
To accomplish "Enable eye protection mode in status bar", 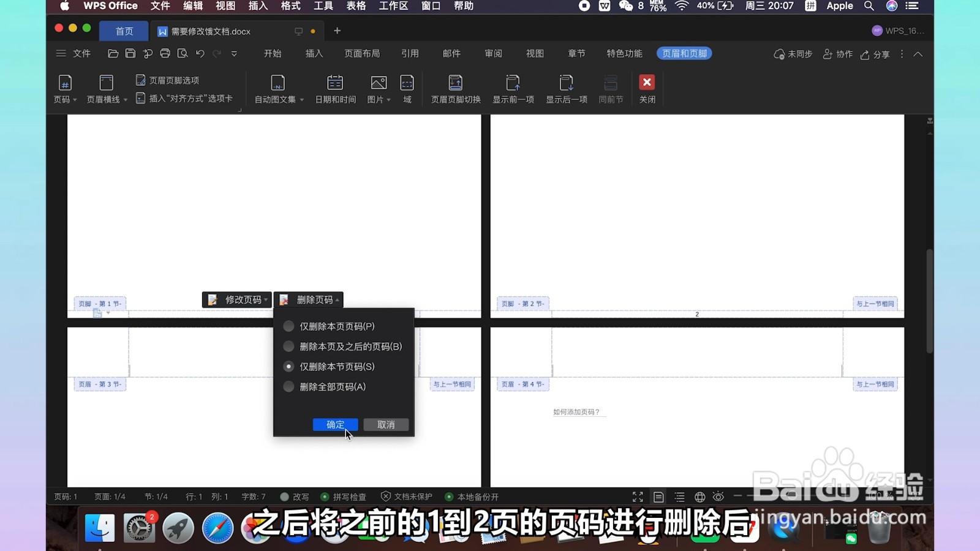I will coord(718,497).
